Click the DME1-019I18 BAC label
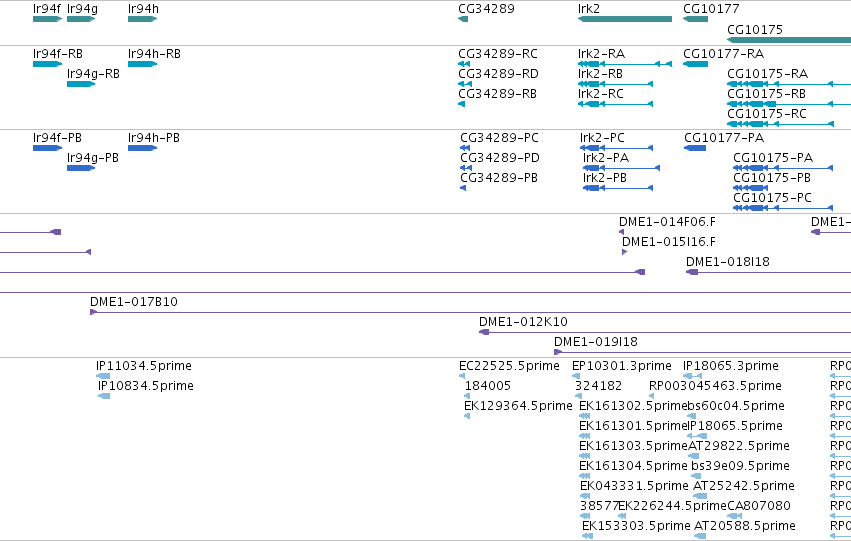The width and height of the screenshot is (851, 541). coord(595,342)
